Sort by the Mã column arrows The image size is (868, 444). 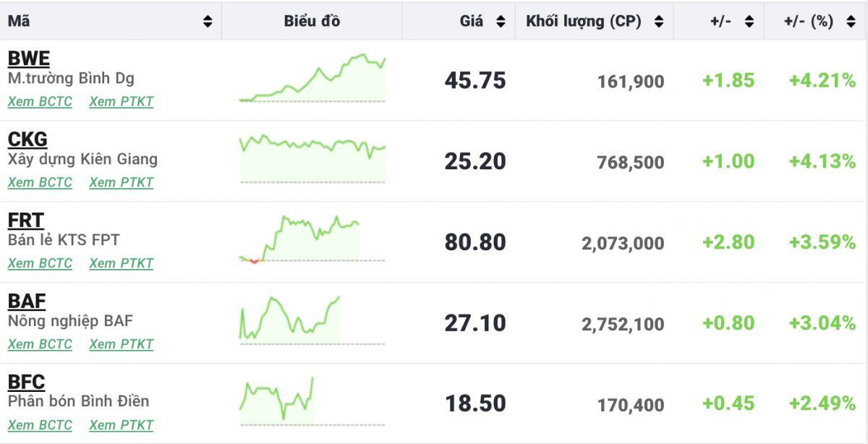[208, 22]
